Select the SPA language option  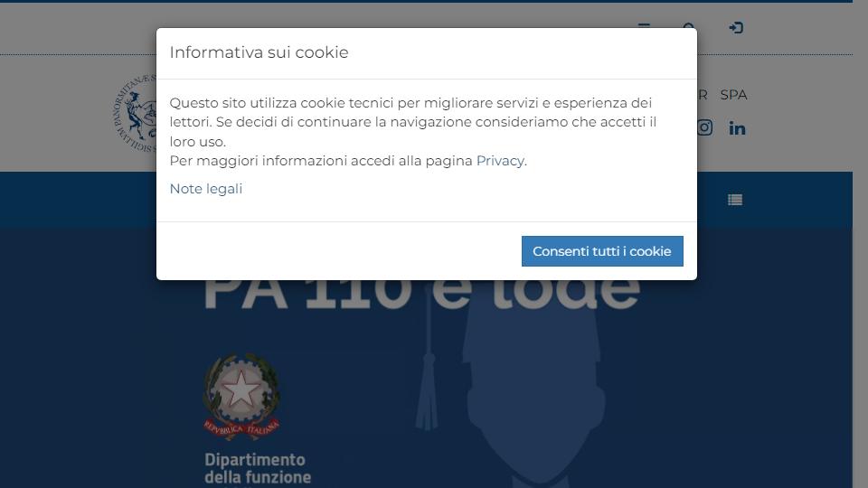tap(733, 95)
